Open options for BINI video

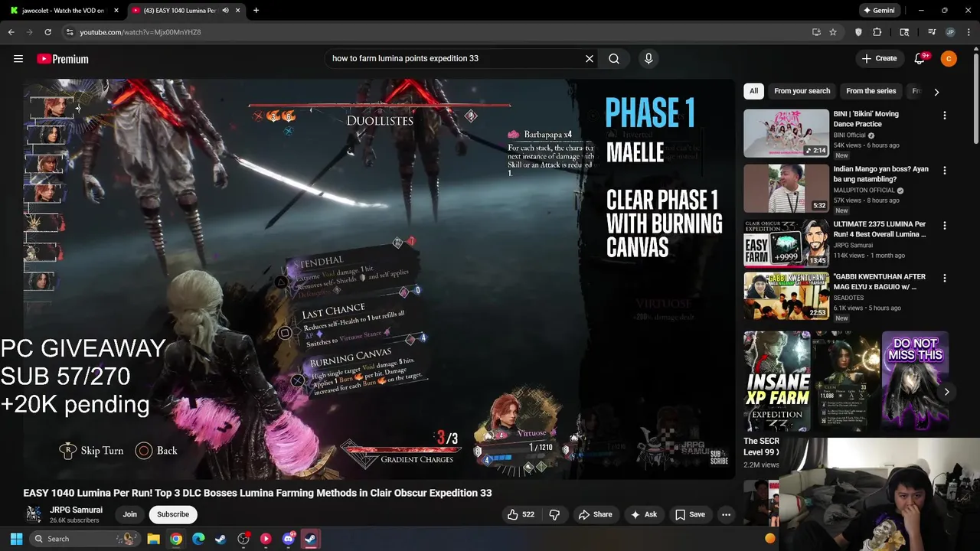[x=944, y=116]
